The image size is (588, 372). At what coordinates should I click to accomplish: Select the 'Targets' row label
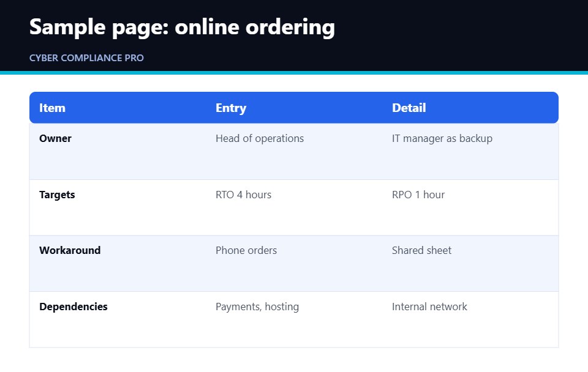57,195
